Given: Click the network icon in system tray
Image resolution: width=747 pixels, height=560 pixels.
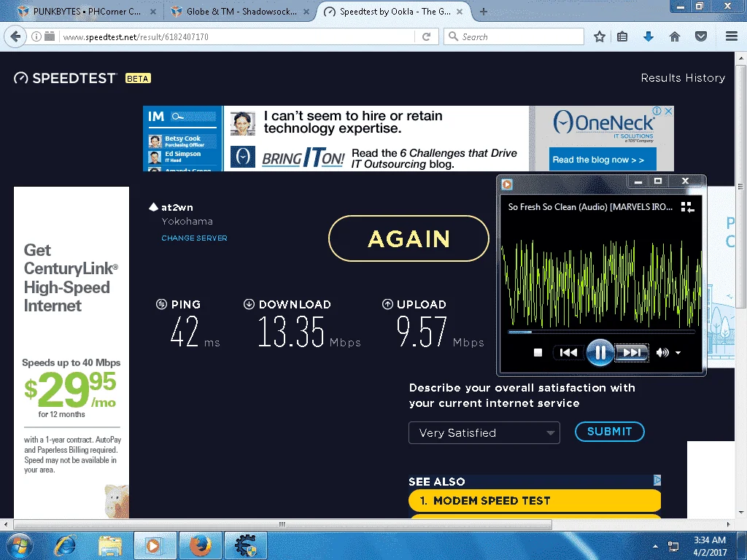Looking at the screenshot, I should click(673, 546).
